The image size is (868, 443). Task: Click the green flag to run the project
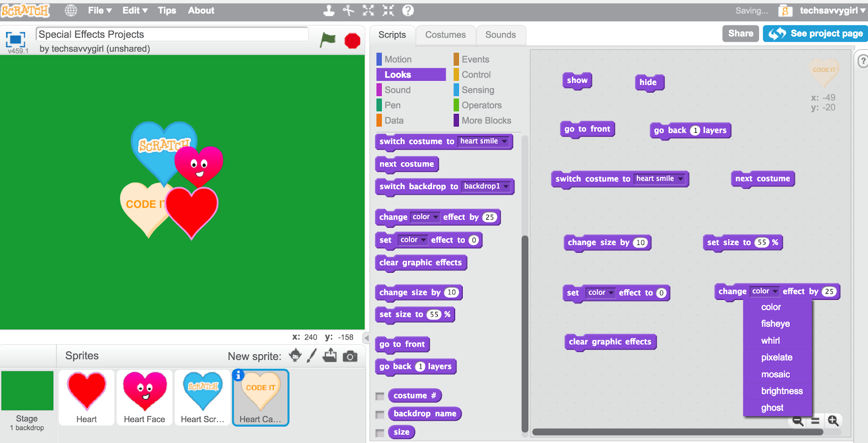click(328, 40)
